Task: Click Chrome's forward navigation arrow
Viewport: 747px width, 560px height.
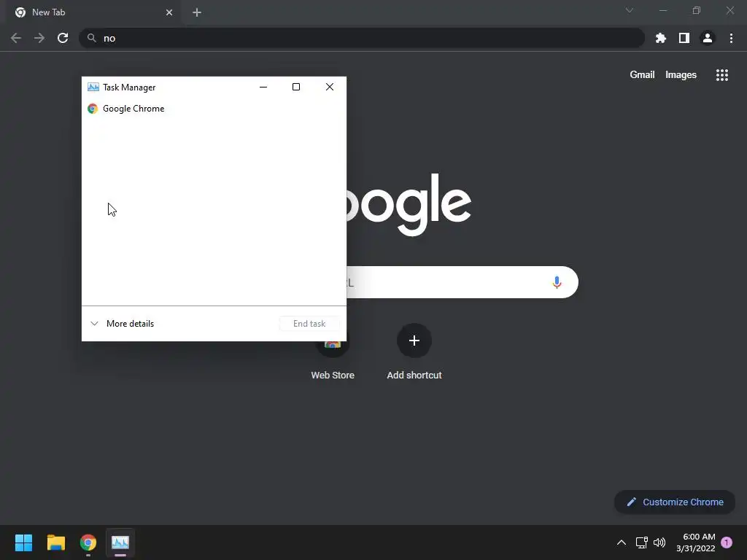Action: click(x=39, y=38)
